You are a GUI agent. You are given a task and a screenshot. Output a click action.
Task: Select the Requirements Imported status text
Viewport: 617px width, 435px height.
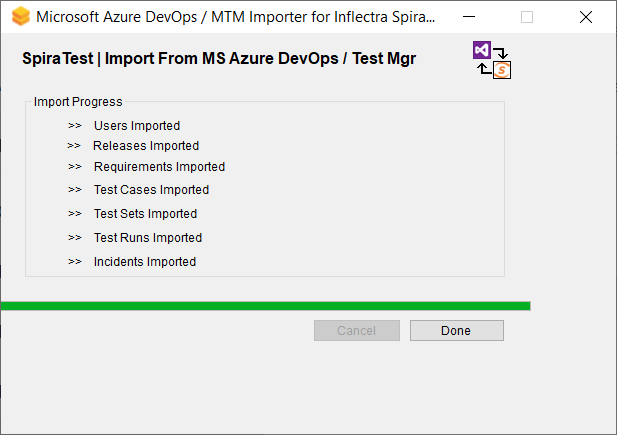click(x=159, y=167)
